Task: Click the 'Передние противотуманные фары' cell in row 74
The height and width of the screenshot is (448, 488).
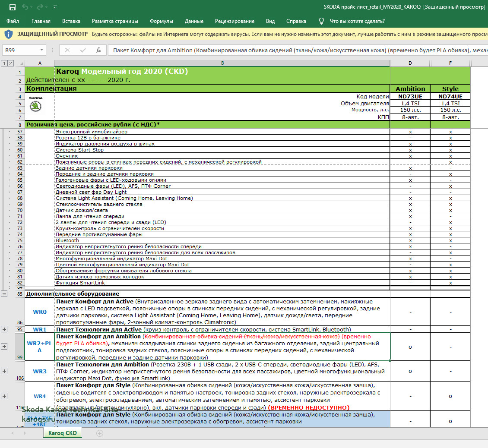Action: [222, 235]
